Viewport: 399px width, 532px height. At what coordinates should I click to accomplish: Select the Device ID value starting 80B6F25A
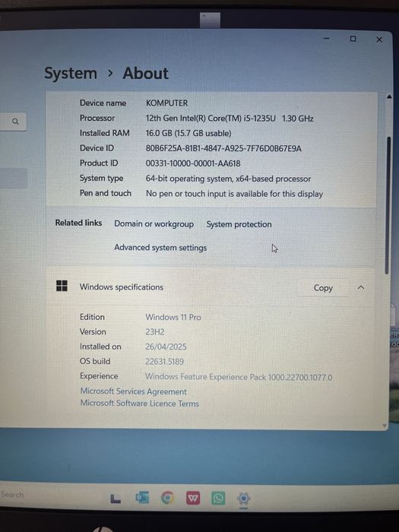(223, 148)
